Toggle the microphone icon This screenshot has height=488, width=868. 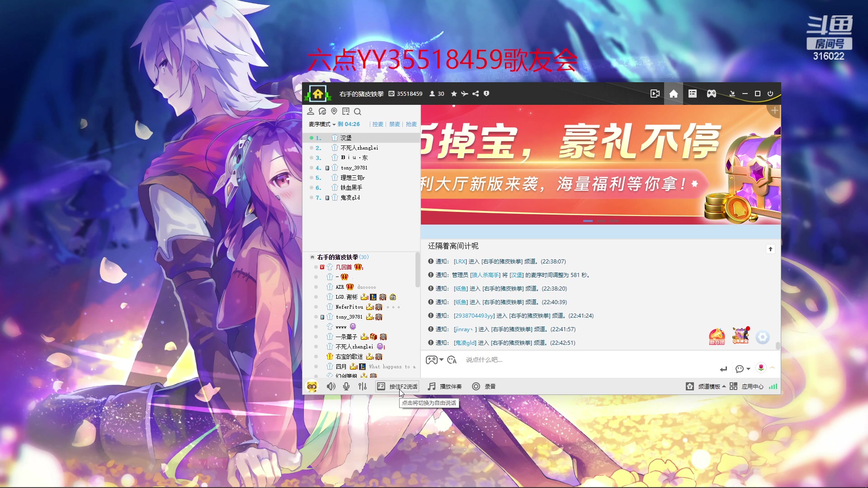(346, 386)
